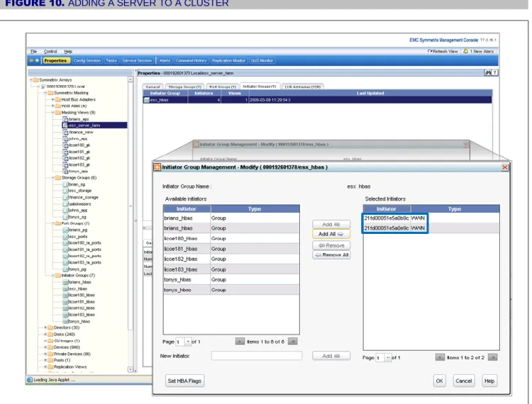Click the tree scrollbar down arrow
532x404 pixels.
click(131, 369)
